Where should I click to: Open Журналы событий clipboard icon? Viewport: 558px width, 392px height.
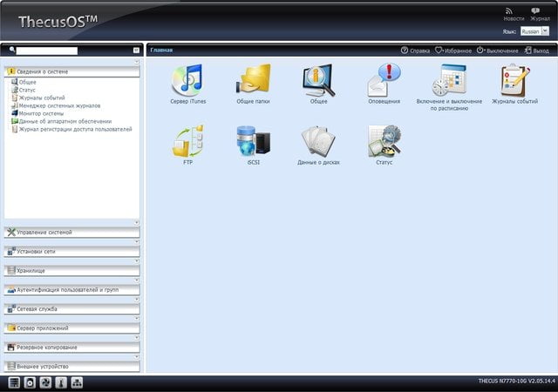pos(514,80)
